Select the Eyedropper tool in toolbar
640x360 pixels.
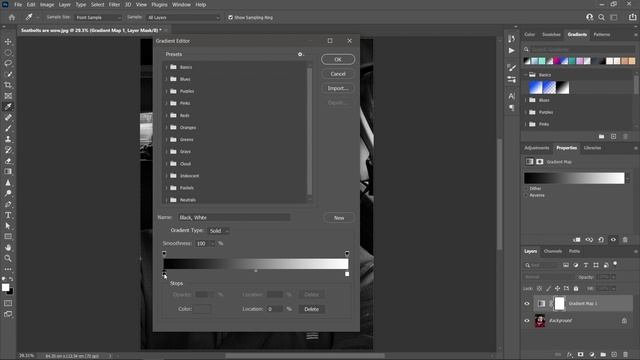tap(8, 107)
